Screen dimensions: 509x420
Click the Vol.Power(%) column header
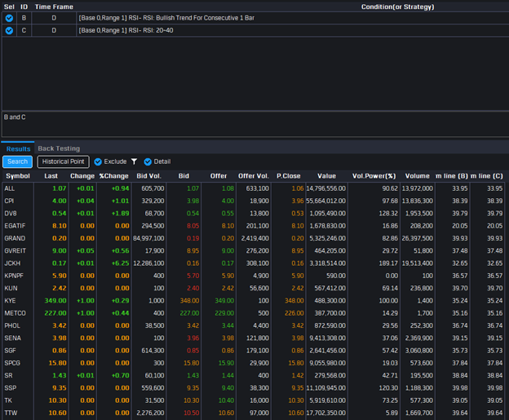coord(374,175)
